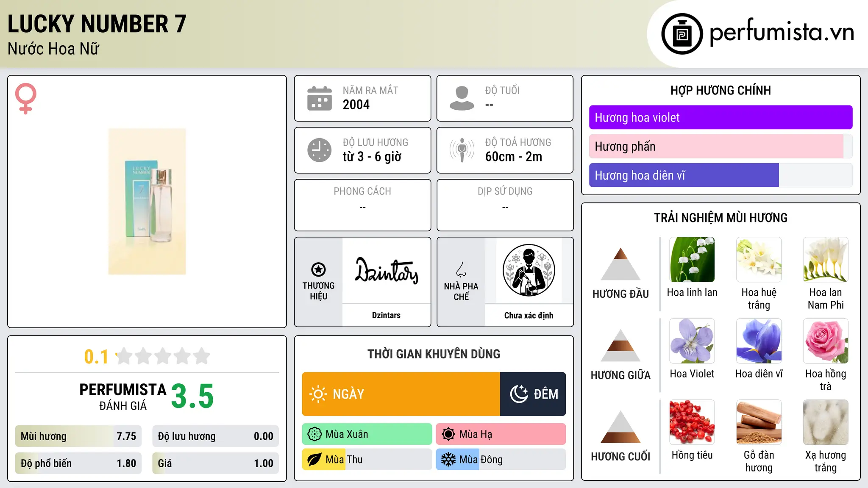The height and width of the screenshot is (488, 868).
Task: Click the sun icon in the Ngày bar
Action: coord(318,394)
